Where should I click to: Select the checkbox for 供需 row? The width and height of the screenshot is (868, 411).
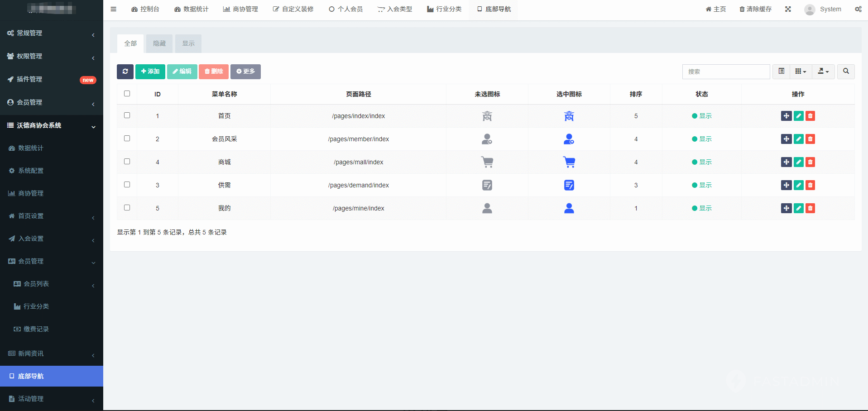127,185
